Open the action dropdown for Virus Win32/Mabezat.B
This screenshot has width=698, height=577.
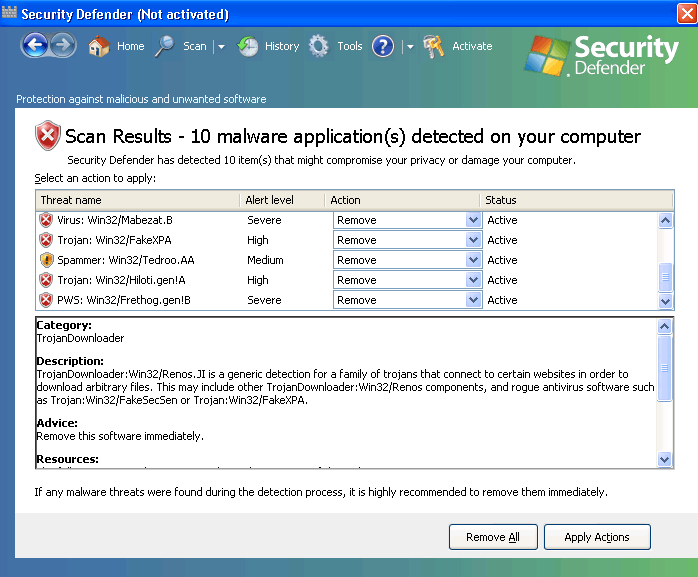click(473, 220)
